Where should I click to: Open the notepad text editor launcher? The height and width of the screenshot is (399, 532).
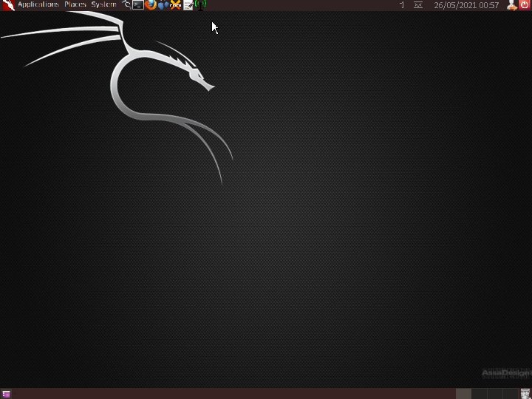pos(188,4)
